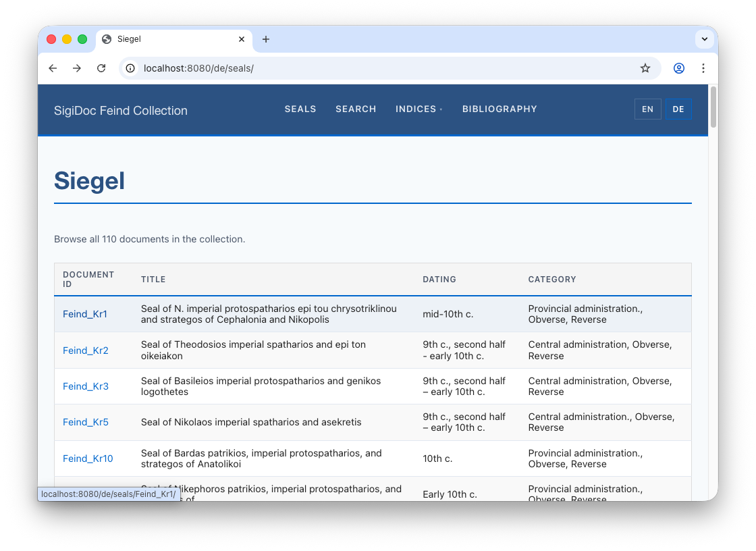Navigate to Bibliography page
This screenshot has height=551, width=756.
tap(500, 109)
